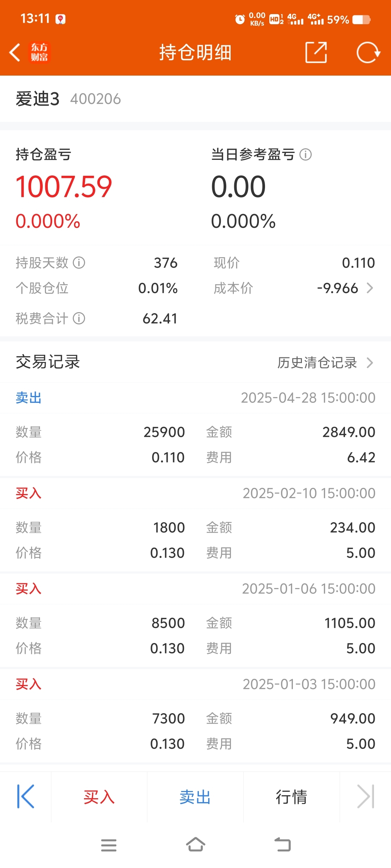Tap the 买入 bottom button
391x868 pixels.
(99, 797)
